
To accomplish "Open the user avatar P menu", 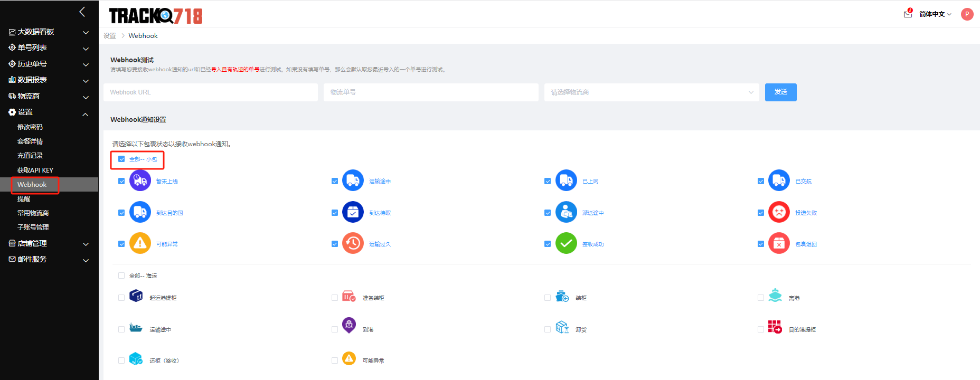I will [x=967, y=14].
